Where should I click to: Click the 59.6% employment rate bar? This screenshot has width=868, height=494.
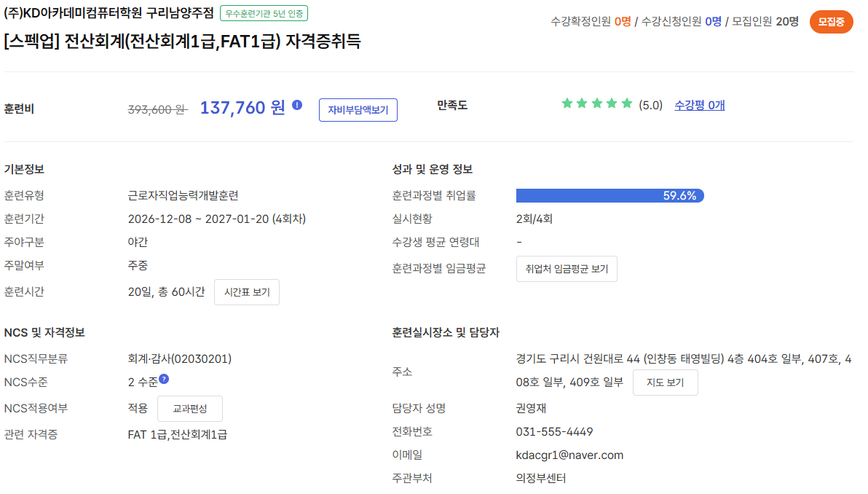point(610,196)
